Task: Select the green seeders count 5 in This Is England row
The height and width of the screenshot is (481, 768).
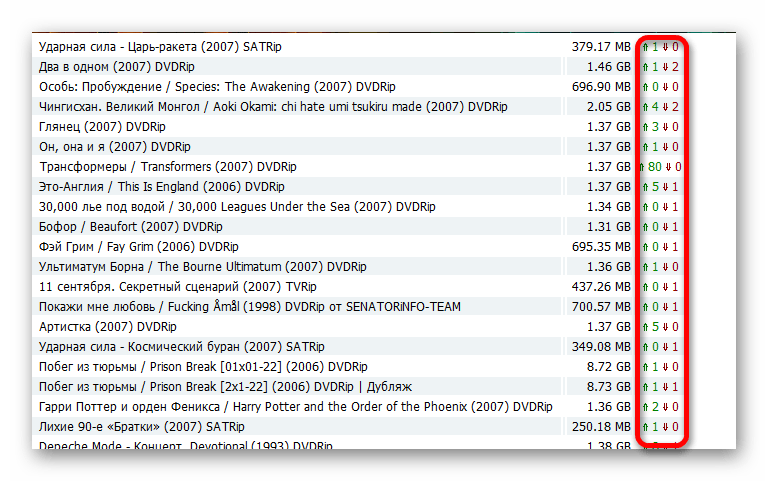Action: pyautogui.click(x=655, y=187)
